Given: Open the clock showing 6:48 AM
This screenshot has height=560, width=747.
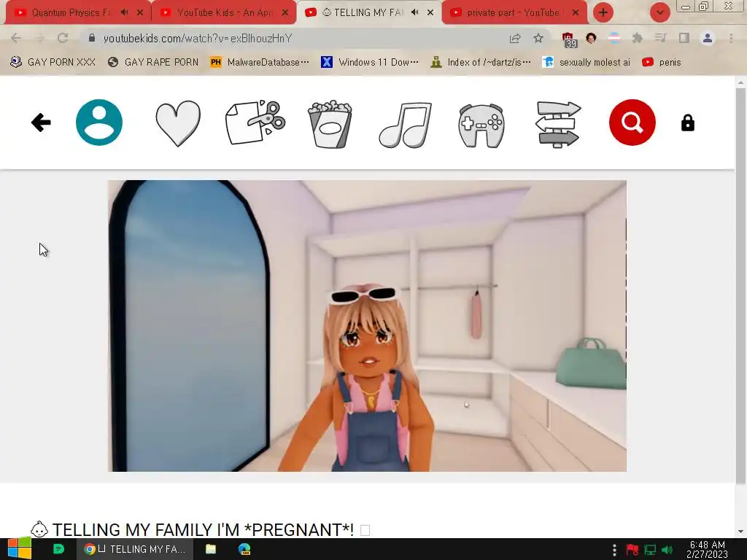Looking at the screenshot, I should click(x=707, y=549).
